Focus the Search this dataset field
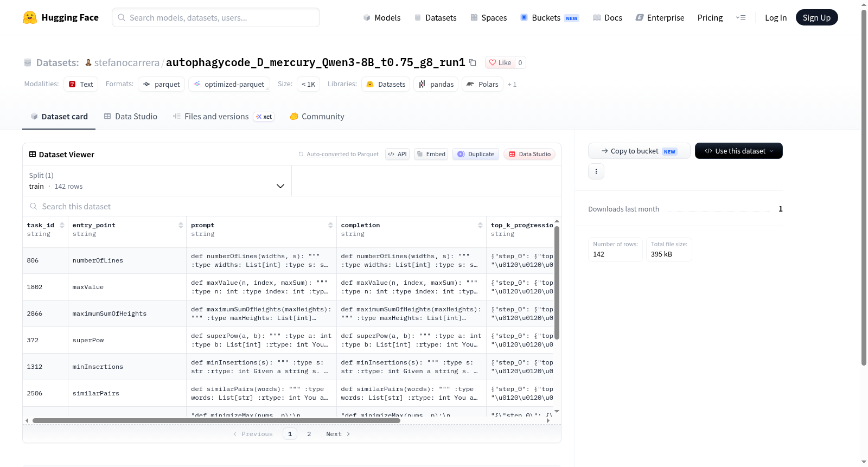 (292, 206)
